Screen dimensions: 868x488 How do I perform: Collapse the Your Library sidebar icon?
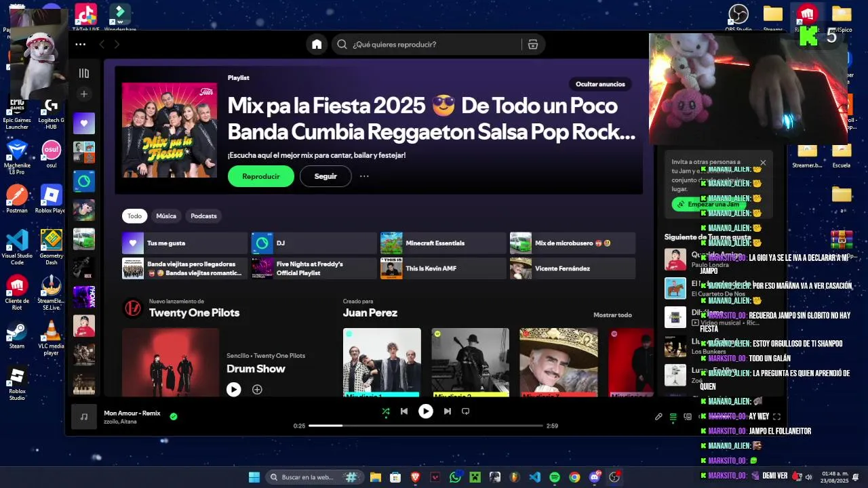(84, 73)
